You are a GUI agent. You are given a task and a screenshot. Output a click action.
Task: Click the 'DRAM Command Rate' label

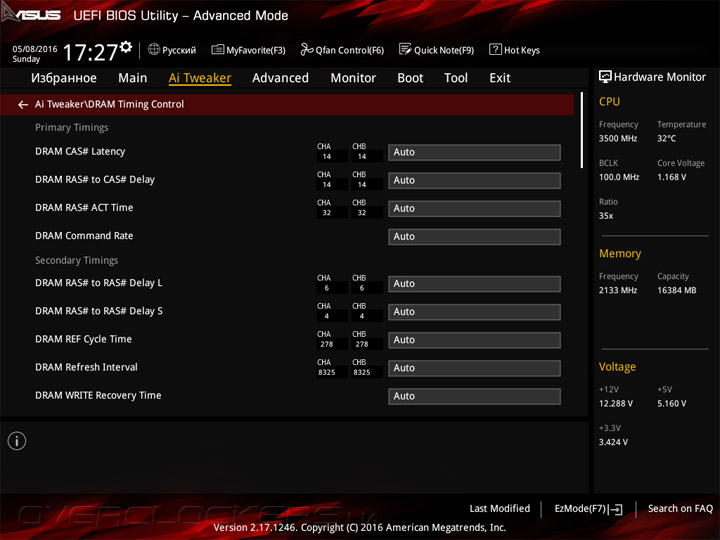[x=84, y=236]
